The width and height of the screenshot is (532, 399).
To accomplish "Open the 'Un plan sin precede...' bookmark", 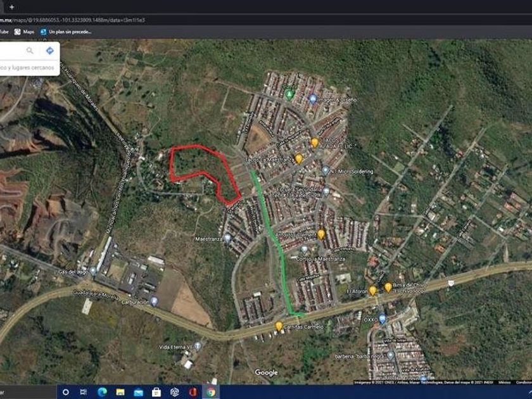I will 66,32.
